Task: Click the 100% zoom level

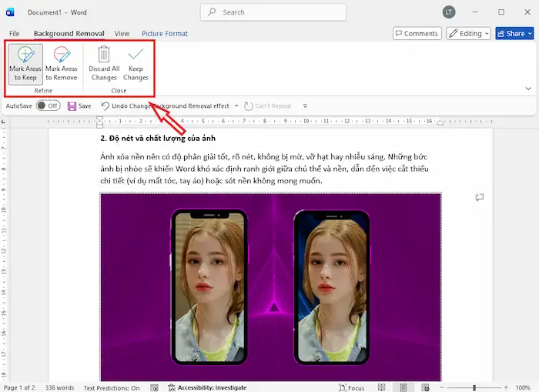Action: pyautogui.click(x=523, y=387)
